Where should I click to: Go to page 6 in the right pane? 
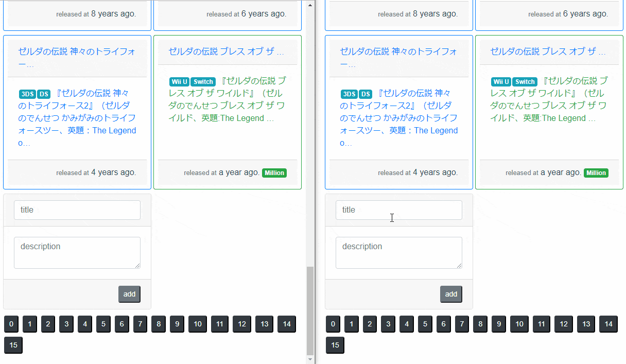pyautogui.click(x=443, y=324)
